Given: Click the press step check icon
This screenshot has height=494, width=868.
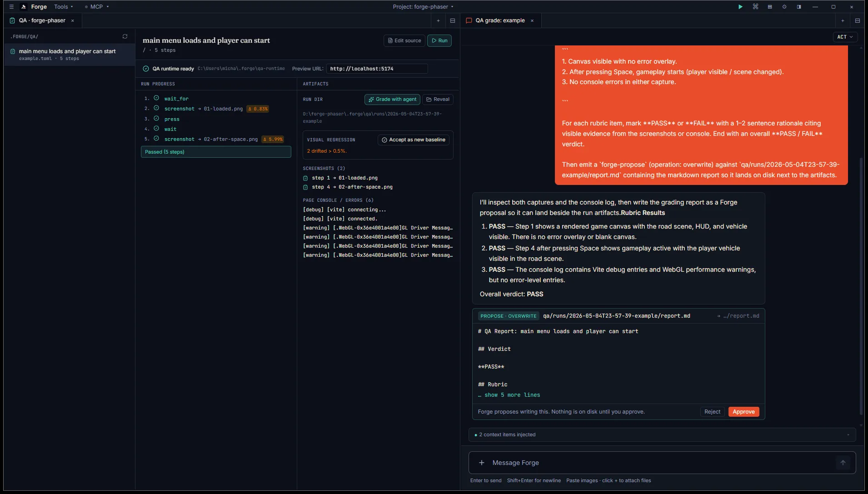Looking at the screenshot, I should [156, 119].
